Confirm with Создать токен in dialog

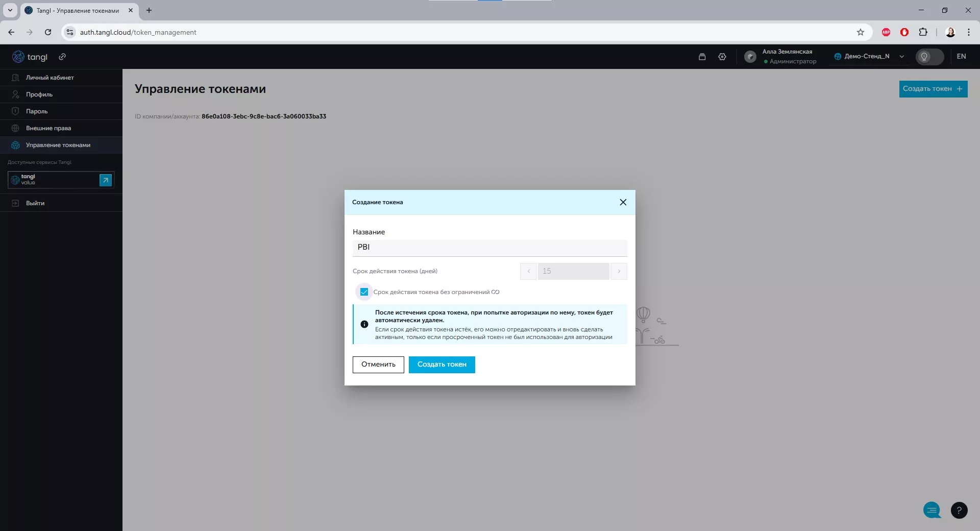442,365
